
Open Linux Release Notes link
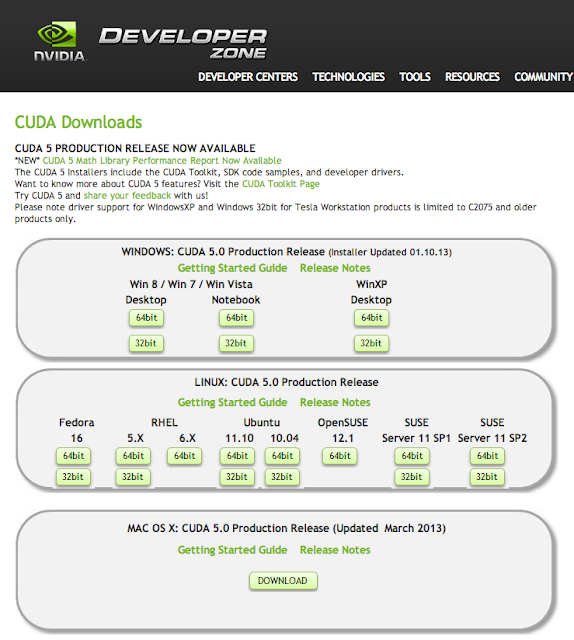335,402
